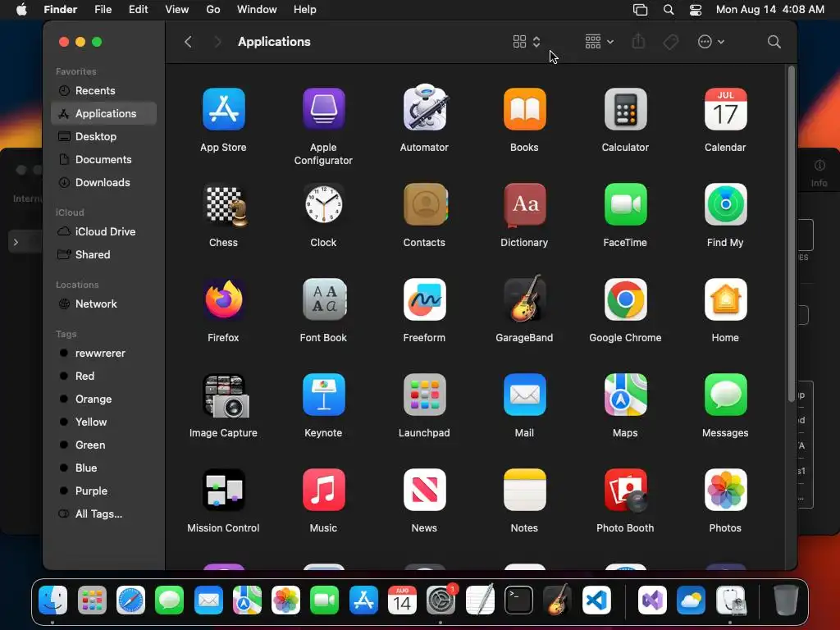
Task: Open Recents in the sidebar
Action: coord(104,90)
